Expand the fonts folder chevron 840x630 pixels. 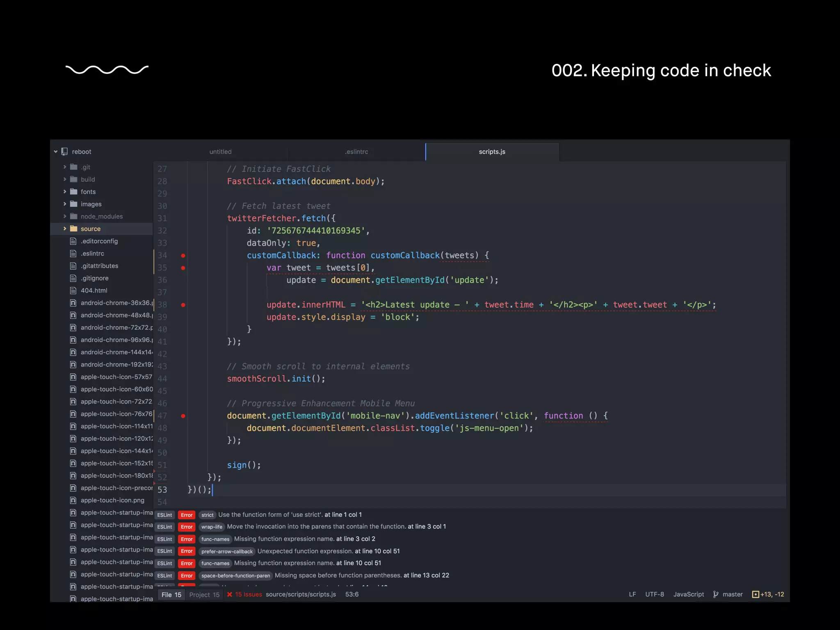[65, 192]
